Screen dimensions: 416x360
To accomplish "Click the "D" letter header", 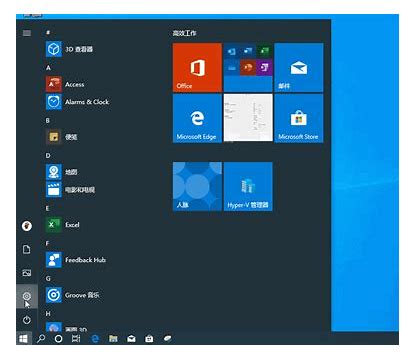I will pos(48,156).
